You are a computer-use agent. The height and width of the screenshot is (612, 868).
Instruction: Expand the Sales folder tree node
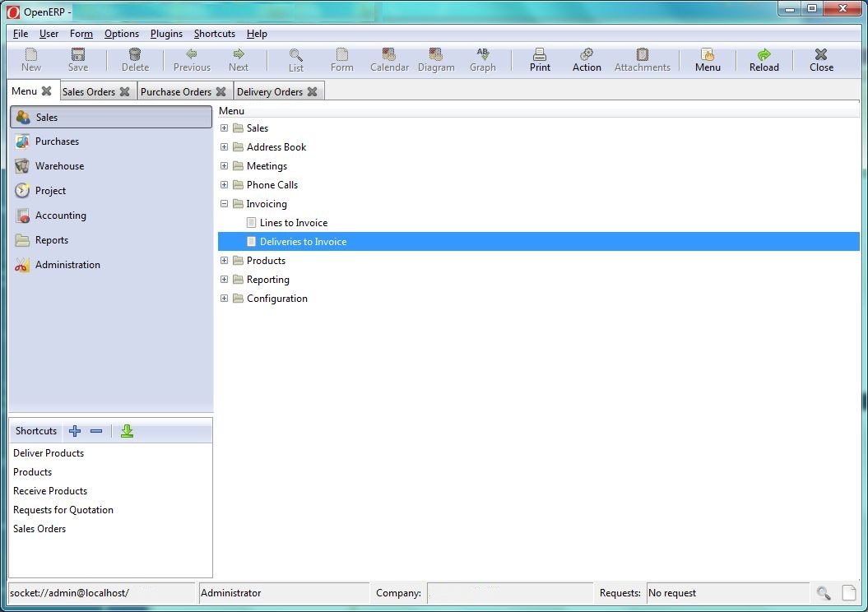(224, 128)
